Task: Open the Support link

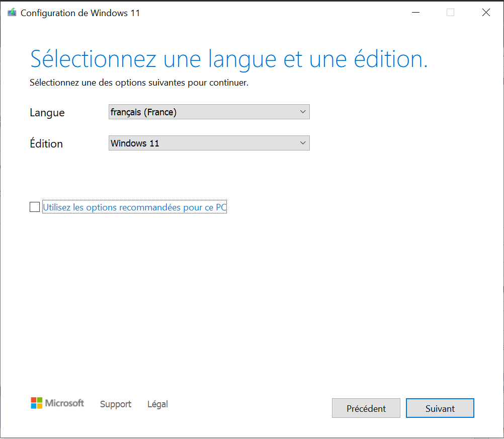Action: coord(116,404)
